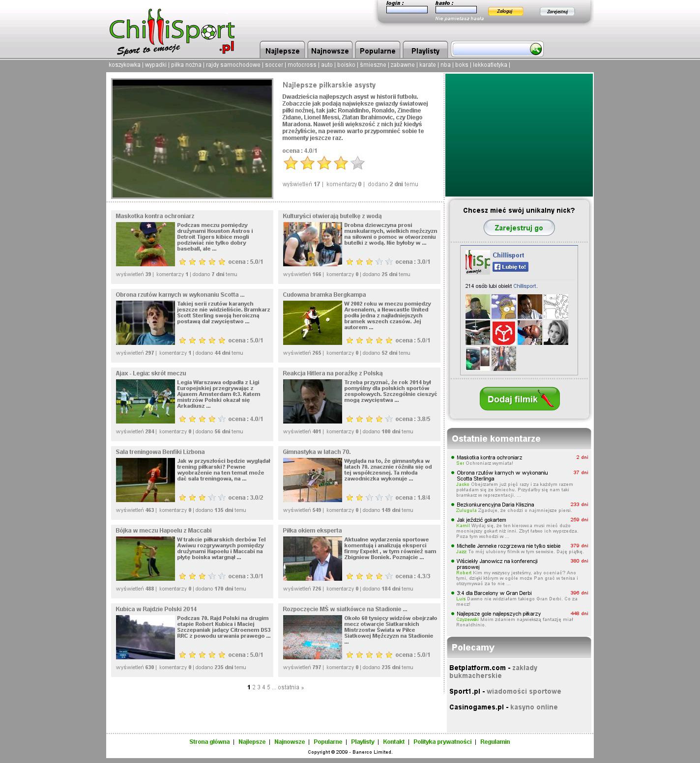Click the 'Zarejestruj go' button
Viewport: 700px width, 763px height.
point(519,228)
